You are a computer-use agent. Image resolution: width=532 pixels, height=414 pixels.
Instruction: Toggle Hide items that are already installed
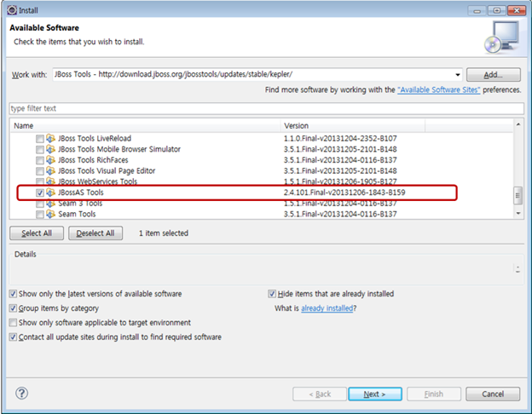tap(273, 294)
